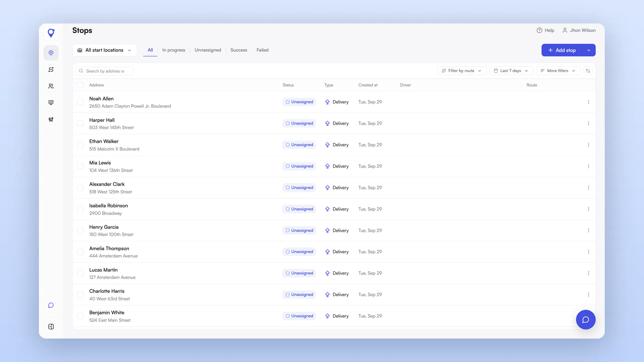Open the routes icon in sidebar
Viewport: 644px width, 362px height.
tap(51, 69)
